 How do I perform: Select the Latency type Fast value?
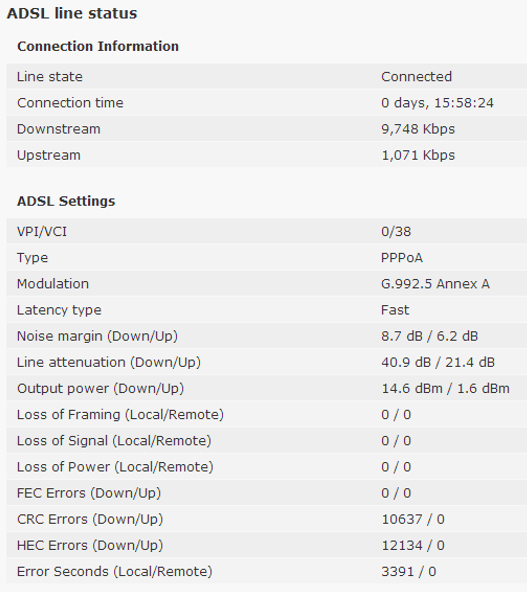coord(395,310)
